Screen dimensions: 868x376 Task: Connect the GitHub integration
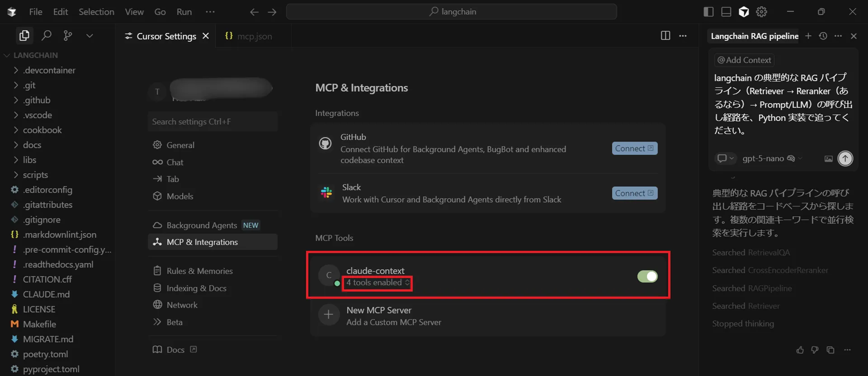634,148
